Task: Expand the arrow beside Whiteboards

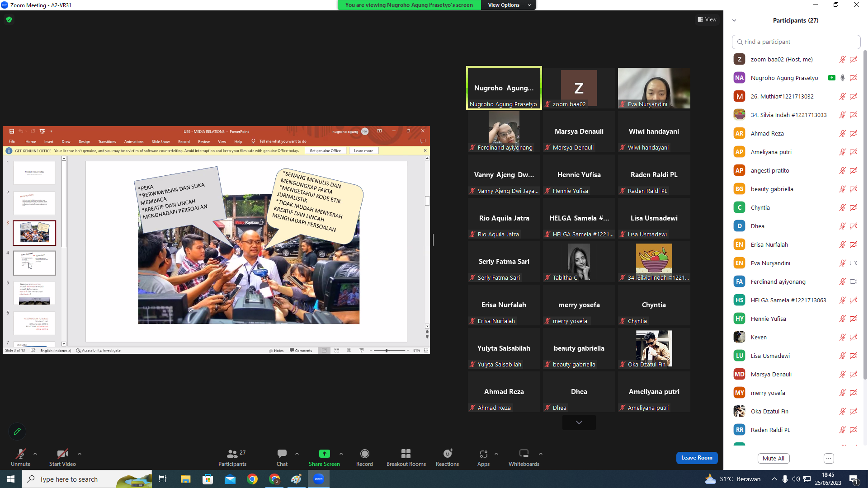Action: (x=541, y=454)
